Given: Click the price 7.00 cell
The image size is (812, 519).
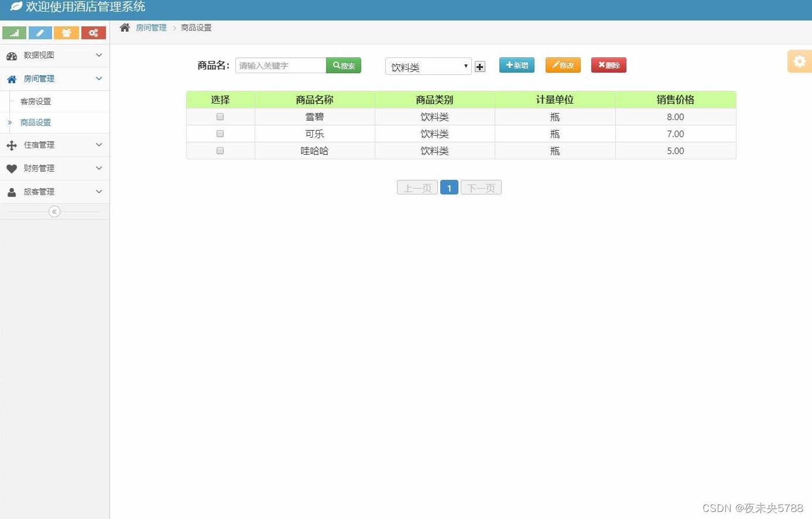Looking at the screenshot, I should [676, 134].
